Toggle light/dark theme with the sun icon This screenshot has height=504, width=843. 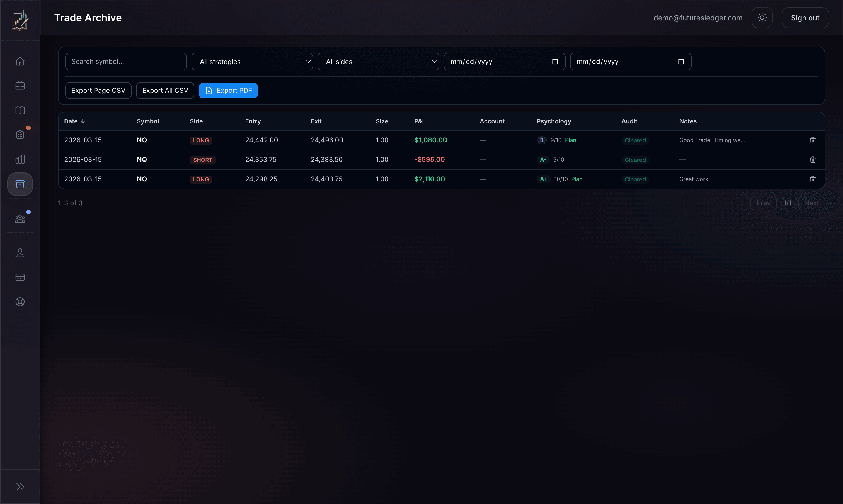click(x=762, y=17)
